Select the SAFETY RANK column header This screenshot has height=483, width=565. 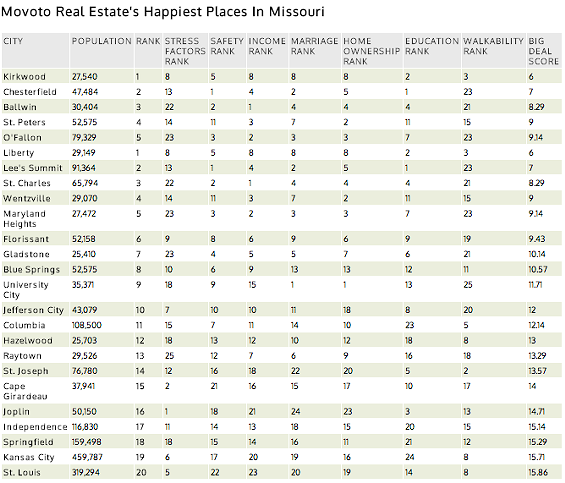tap(227, 46)
